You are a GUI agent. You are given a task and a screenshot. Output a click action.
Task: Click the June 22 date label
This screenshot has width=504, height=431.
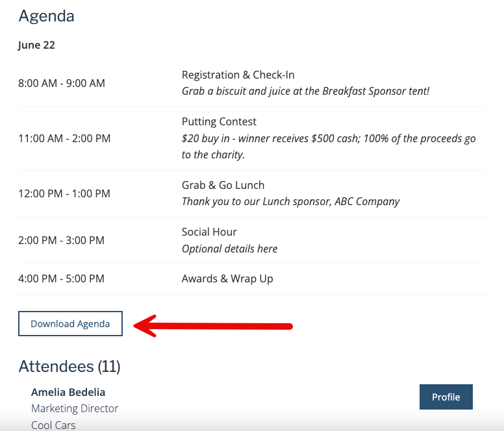pos(36,45)
